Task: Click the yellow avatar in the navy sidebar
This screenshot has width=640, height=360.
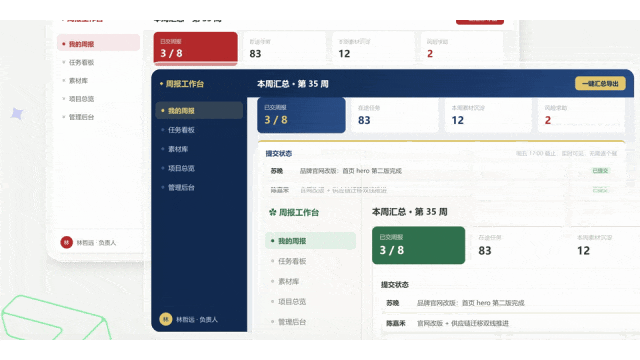Action: click(x=165, y=319)
